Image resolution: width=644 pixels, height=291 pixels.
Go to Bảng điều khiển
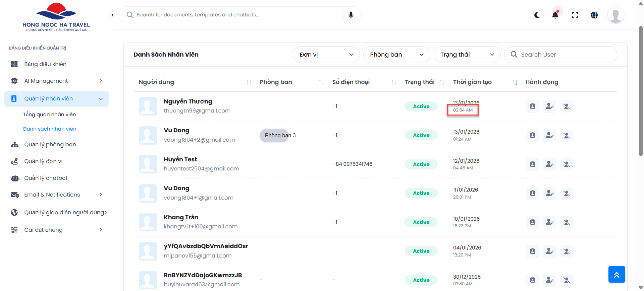coord(45,64)
